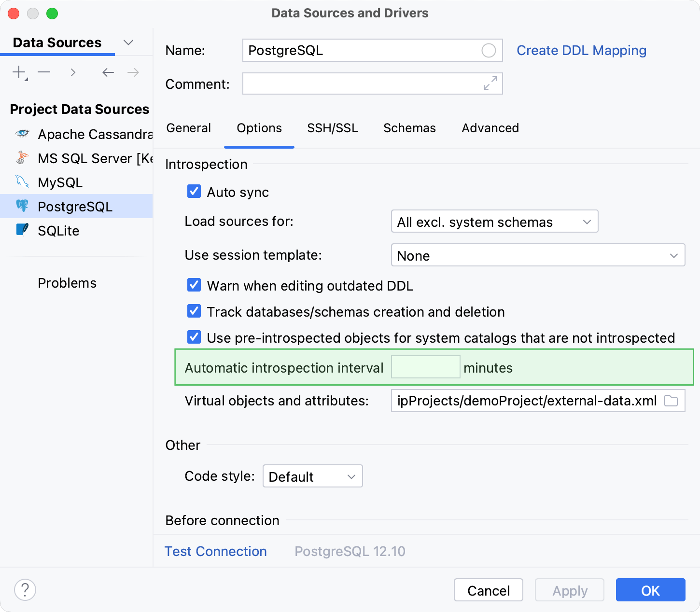Viewport: 700px width, 612px height.
Task: Click the Before connection section heading
Action: click(x=222, y=520)
